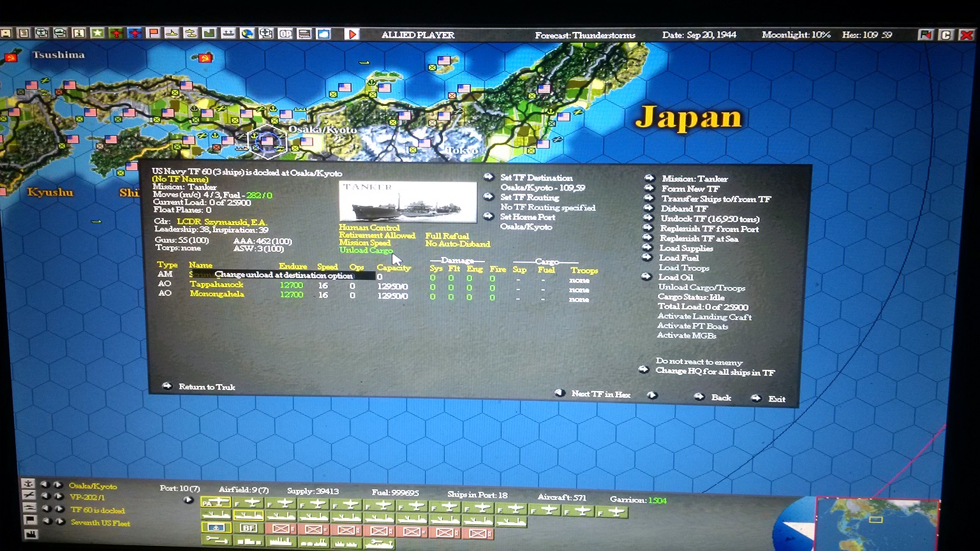980x551 pixels.
Task: Open the globe icon in top toolbar
Action: coord(247,34)
